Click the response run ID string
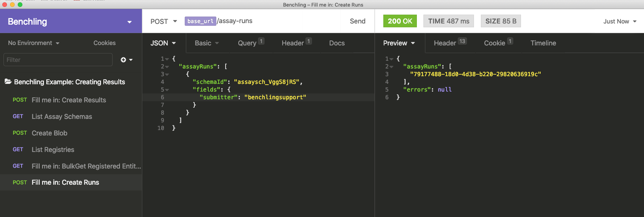 click(475, 74)
